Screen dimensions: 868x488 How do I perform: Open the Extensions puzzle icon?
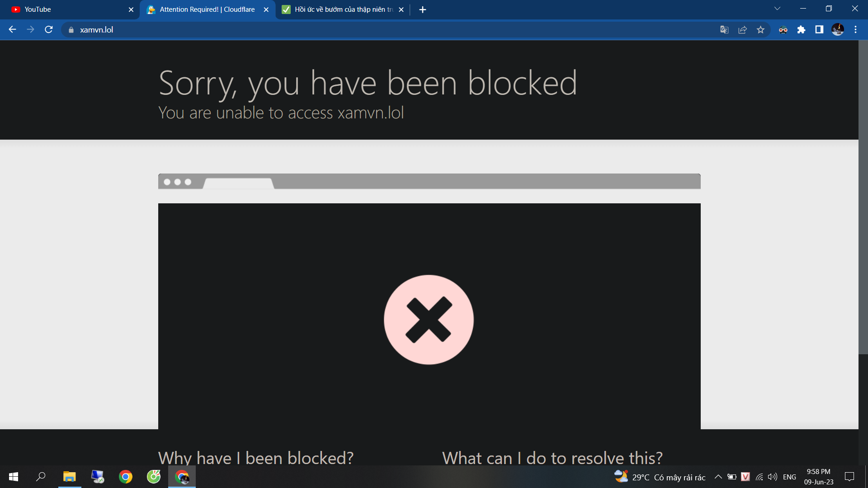click(x=801, y=30)
